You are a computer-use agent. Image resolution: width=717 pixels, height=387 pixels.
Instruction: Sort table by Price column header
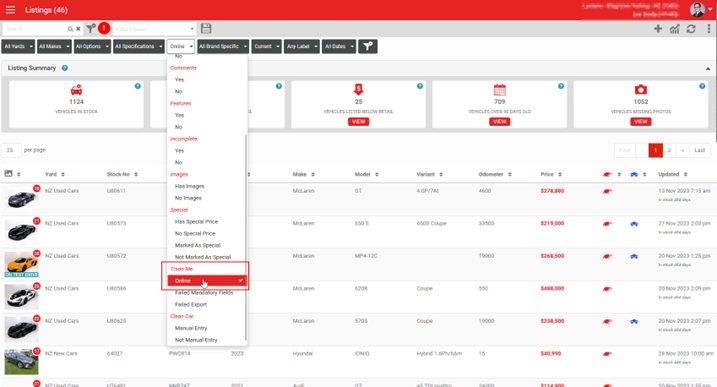click(551, 174)
